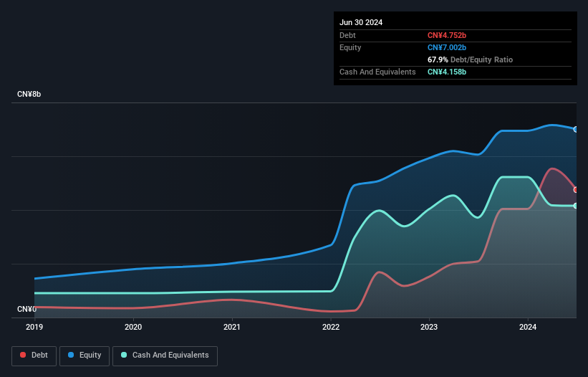
Task: Toggle the Equity legend button
Action: 85,355
